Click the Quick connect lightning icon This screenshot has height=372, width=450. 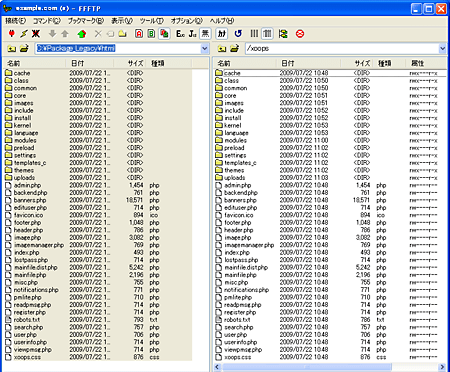24,34
